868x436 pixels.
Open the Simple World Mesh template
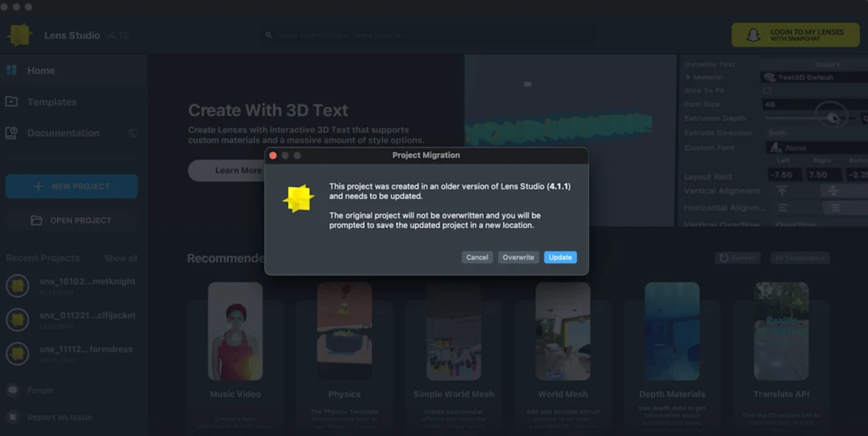pos(453,357)
